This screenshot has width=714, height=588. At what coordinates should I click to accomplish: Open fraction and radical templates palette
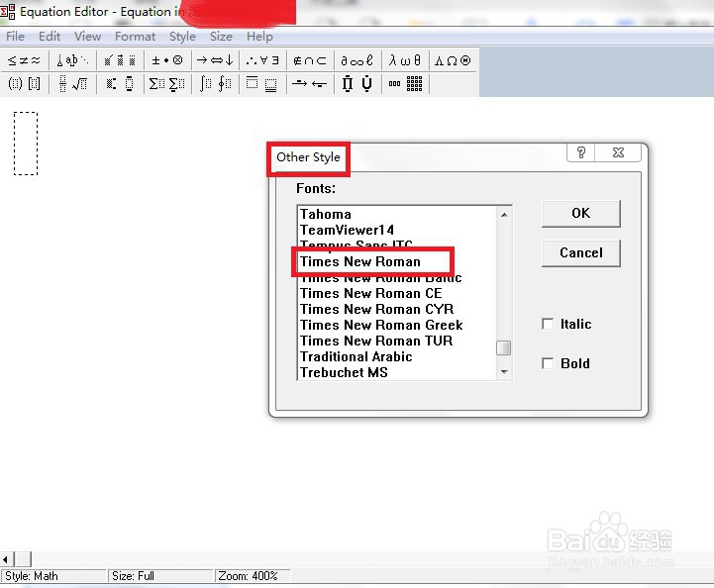click(x=72, y=84)
